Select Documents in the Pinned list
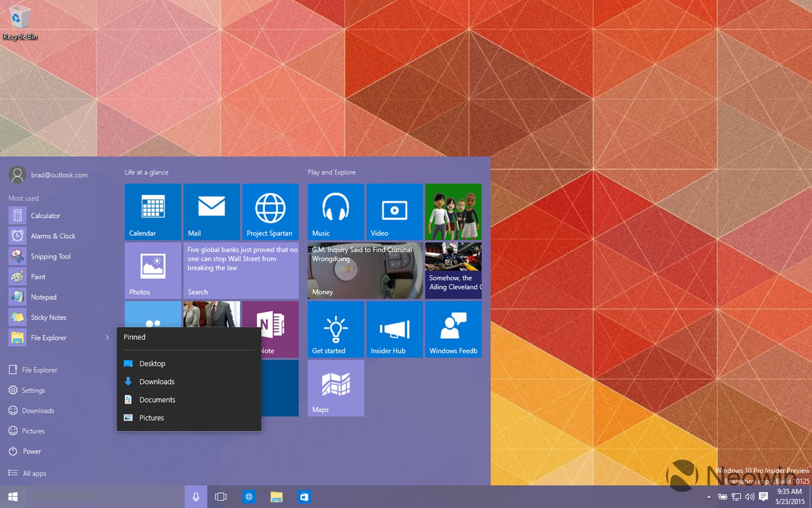Screen dimensions: 812x508 pyautogui.click(x=157, y=400)
